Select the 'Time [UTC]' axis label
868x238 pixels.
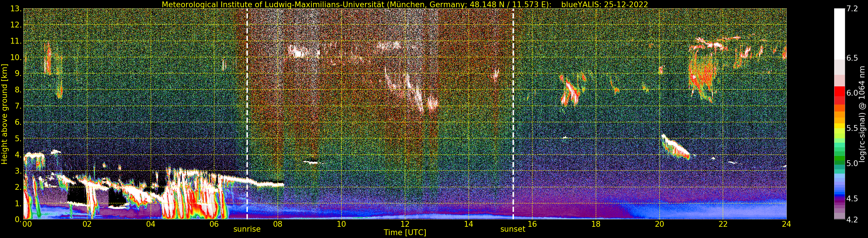pyautogui.click(x=405, y=233)
